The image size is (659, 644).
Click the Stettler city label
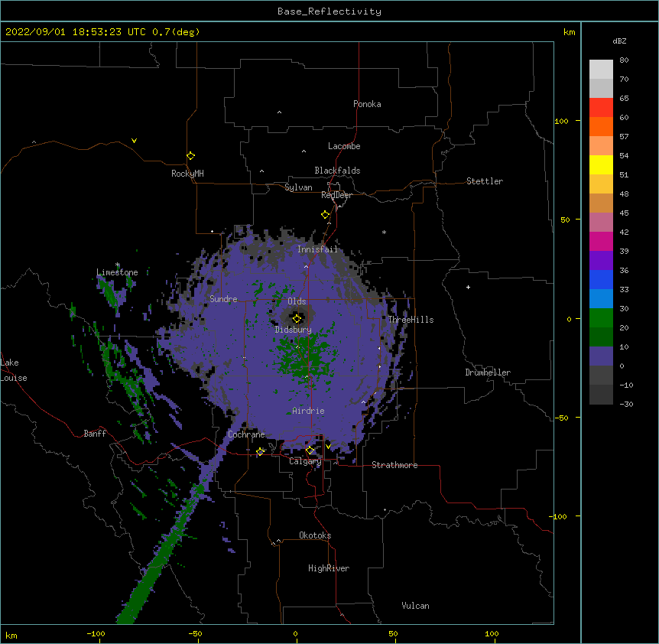(485, 181)
